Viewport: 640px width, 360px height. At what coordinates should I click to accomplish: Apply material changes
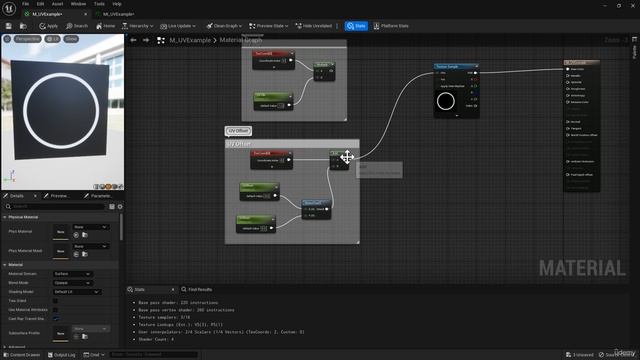(x=49, y=26)
